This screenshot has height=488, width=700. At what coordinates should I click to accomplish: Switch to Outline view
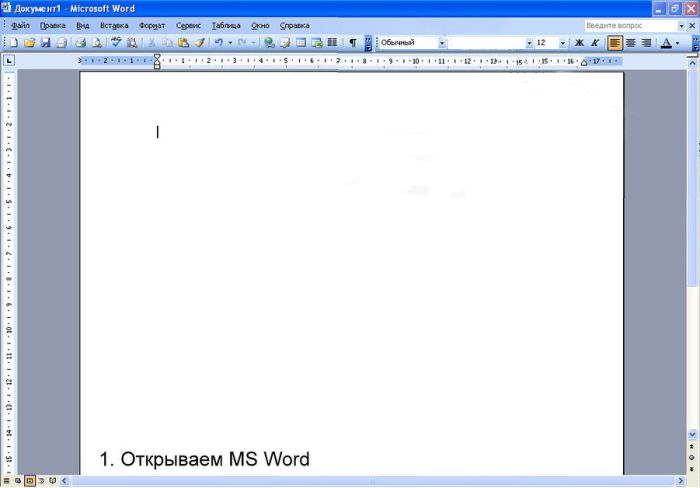tap(42, 481)
